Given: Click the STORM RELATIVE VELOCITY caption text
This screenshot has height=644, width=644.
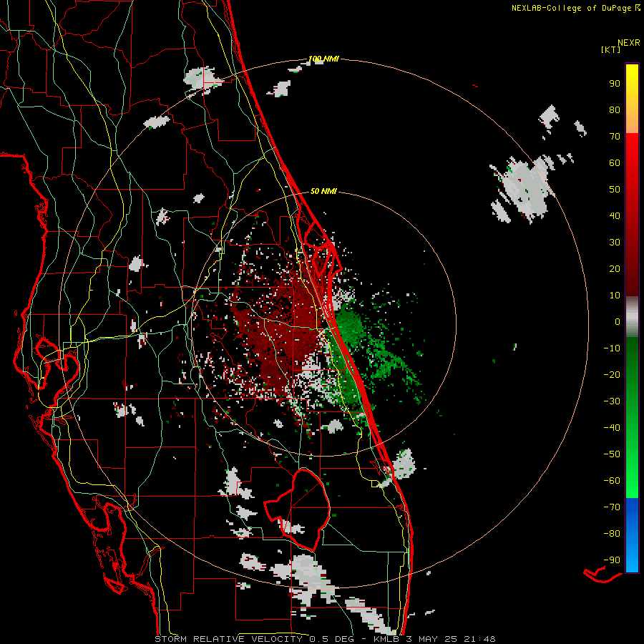Looking at the screenshot, I should point(228,639).
